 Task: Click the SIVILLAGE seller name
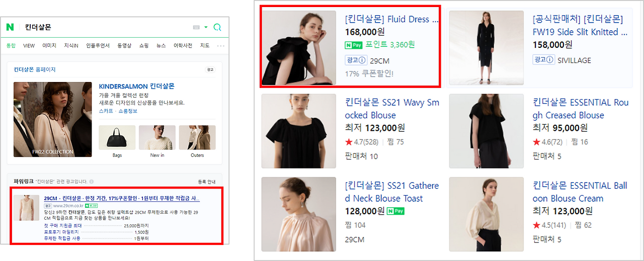(575, 60)
